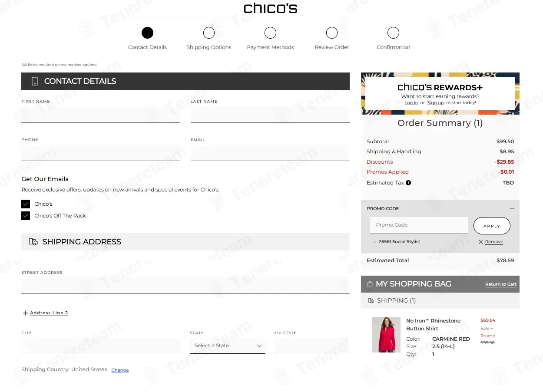The height and width of the screenshot is (392, 543).
Task: Uncheck Chico's Off The Rack checkbox
Action: 26,216
